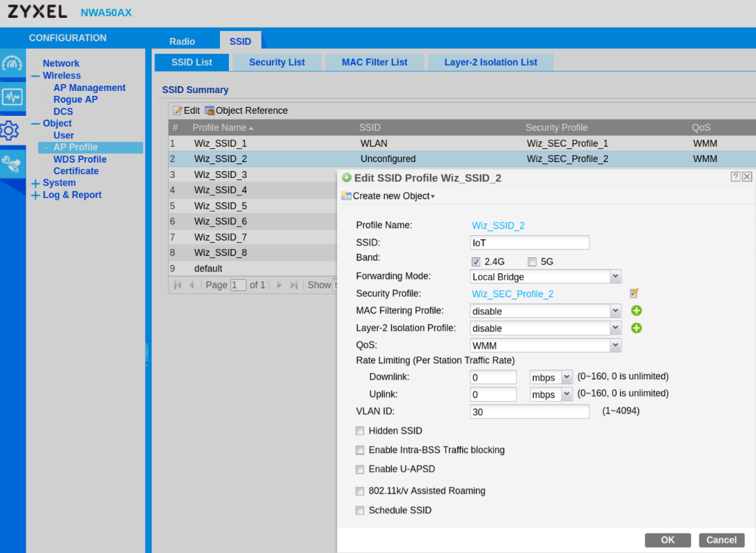Switch to the MAC Filter List tab
This screenshot has height=553, width=756.
click(375, 62)
